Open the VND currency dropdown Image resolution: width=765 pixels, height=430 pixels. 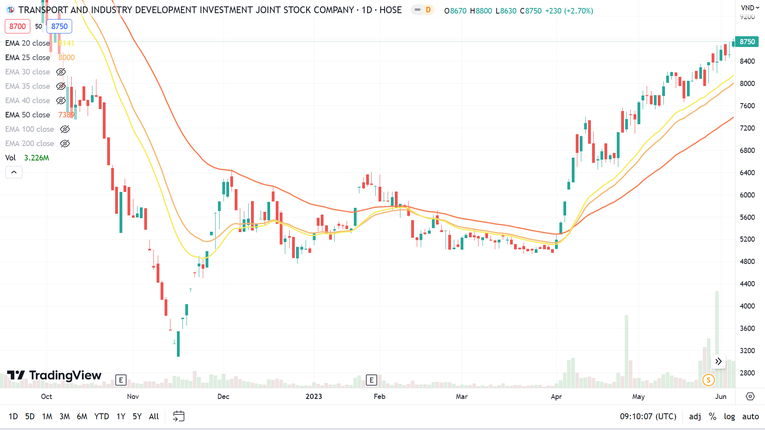click(x=749, y=8)
